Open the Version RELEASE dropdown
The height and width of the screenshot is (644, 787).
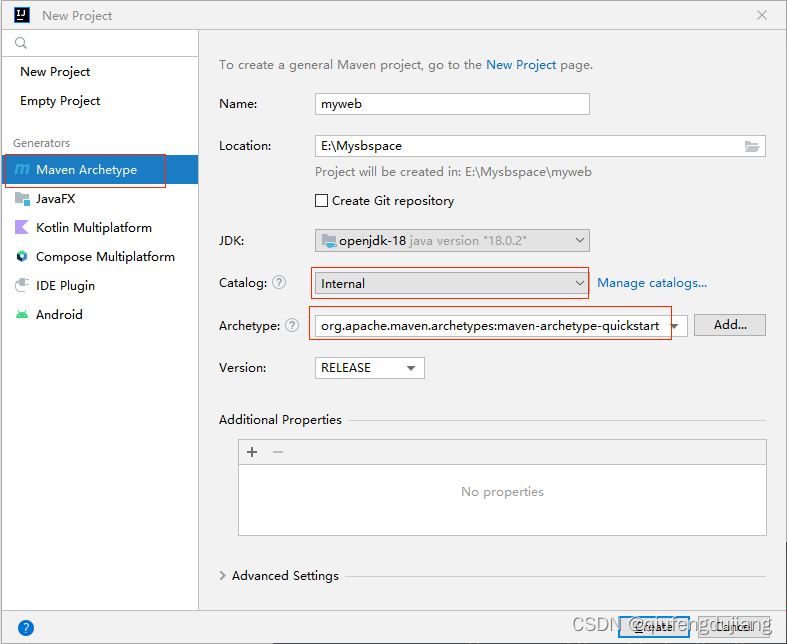pos(369,368)
